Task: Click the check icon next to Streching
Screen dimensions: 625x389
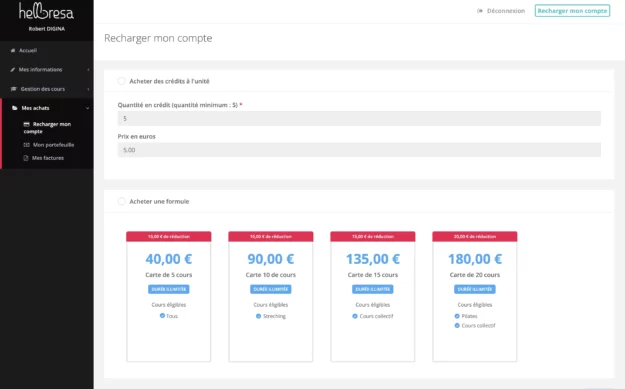Action: [258, 316]
